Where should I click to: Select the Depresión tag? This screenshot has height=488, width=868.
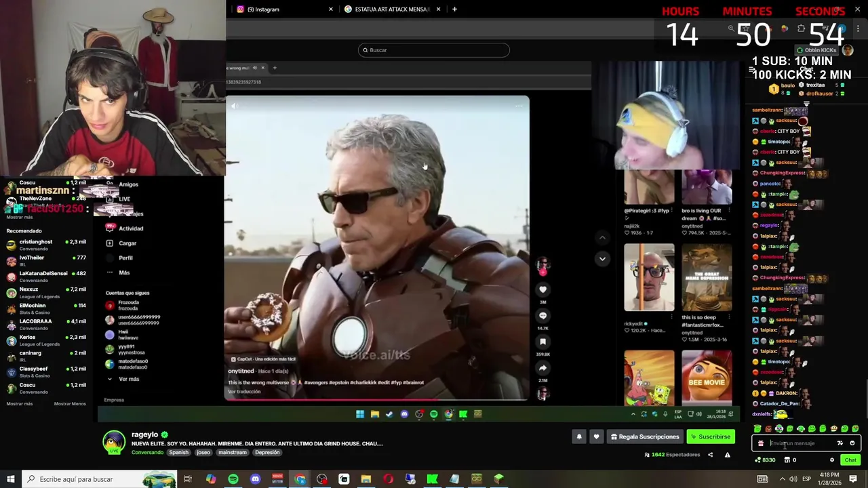(267, 453)
